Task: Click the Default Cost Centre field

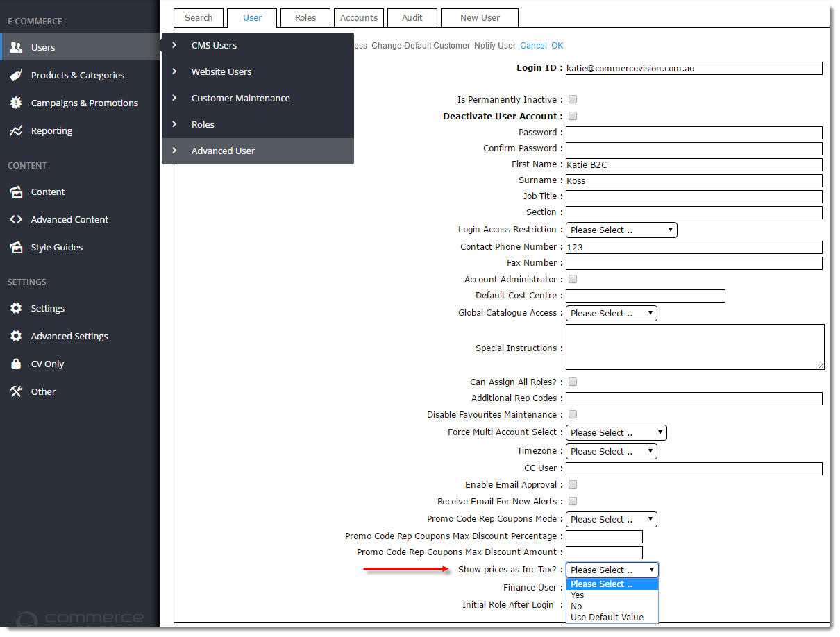Action: [x=646, y=296]
